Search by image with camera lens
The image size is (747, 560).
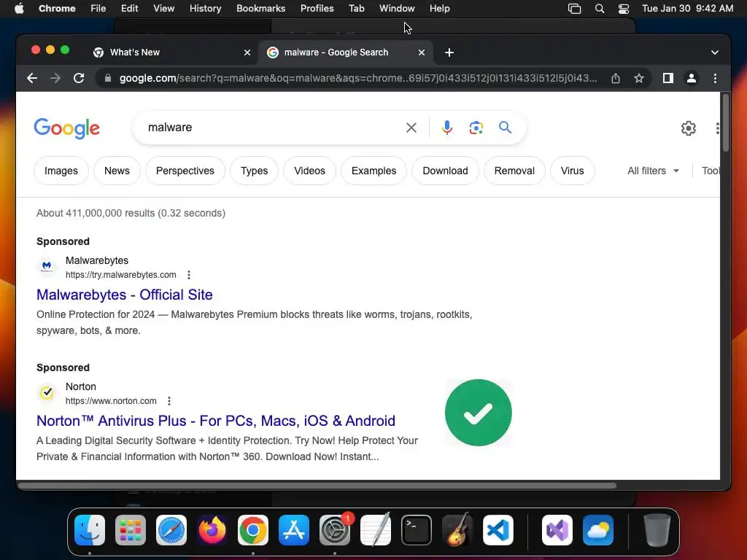pos(476,128)
